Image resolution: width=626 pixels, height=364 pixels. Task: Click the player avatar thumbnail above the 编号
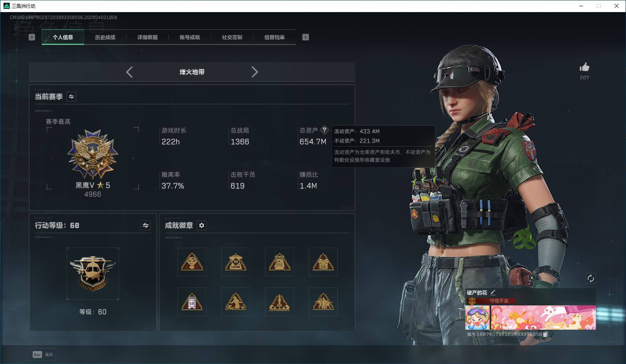click(x=478, y=318)
